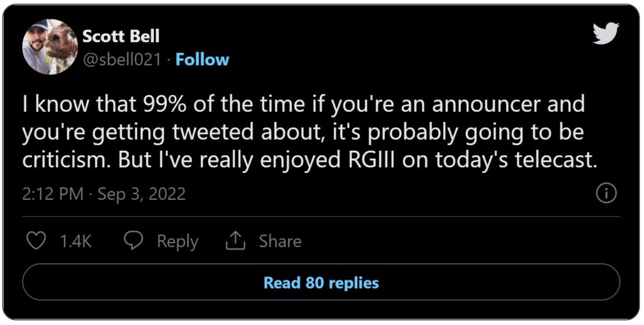This screenshot has width=644, height=325.
Task: Click the 1.4K likes count
Action: point(76,241)
